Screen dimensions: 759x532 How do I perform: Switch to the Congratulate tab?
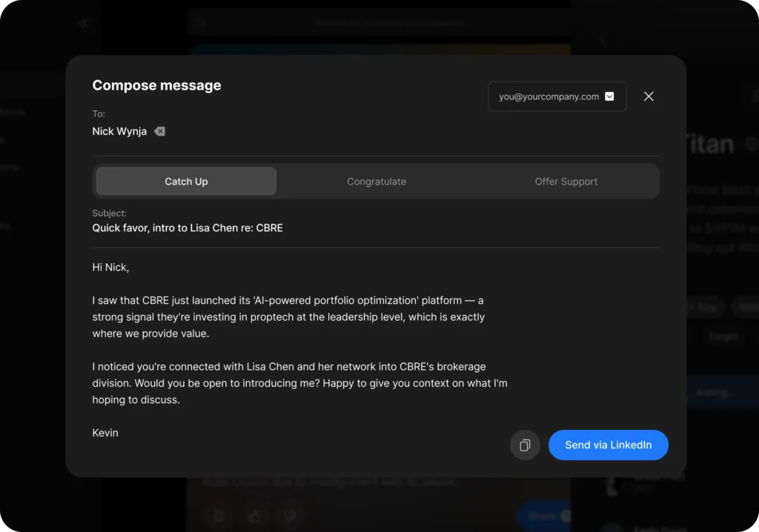pos(377,182)
